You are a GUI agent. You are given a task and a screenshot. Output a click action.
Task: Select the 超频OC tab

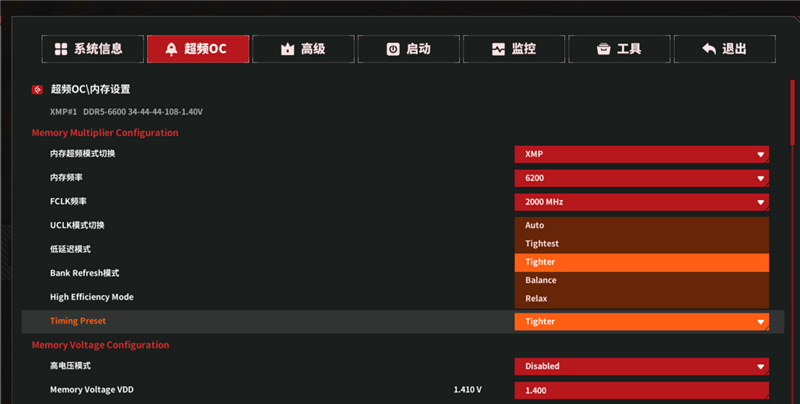198,49
